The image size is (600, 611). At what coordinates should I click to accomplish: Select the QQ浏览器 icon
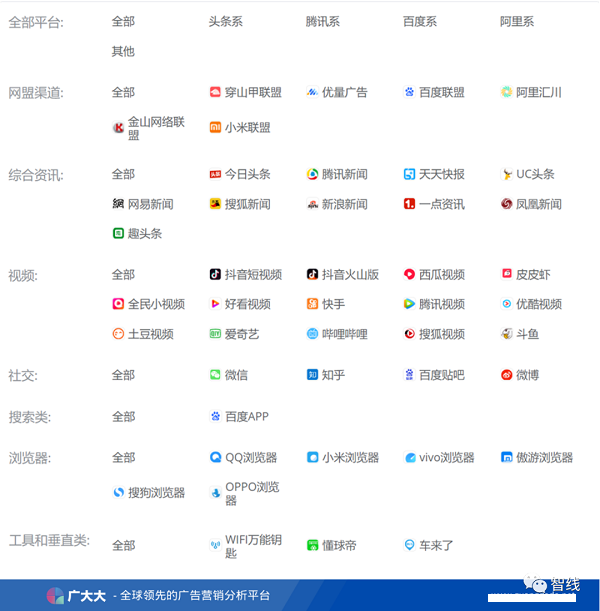[215, 457]
